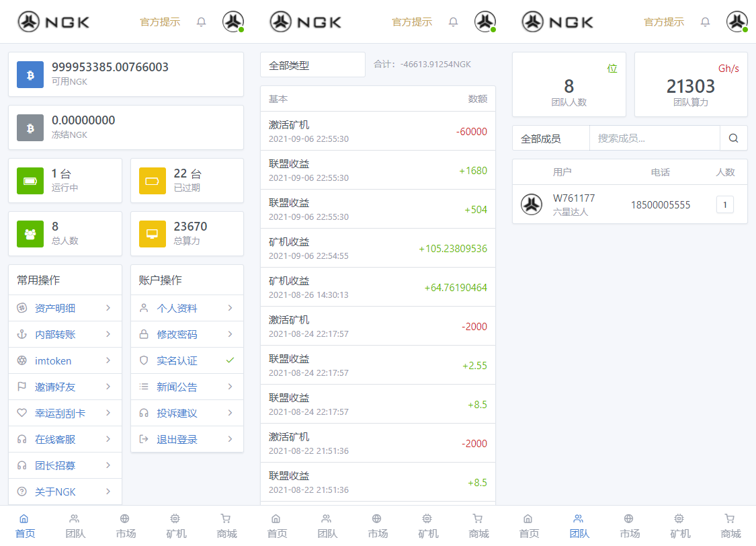The height and width of the screenshot is (546, 756).
Task: Click the 矿机 miner chip icon in left bottom bar
Action: point(175,519)
